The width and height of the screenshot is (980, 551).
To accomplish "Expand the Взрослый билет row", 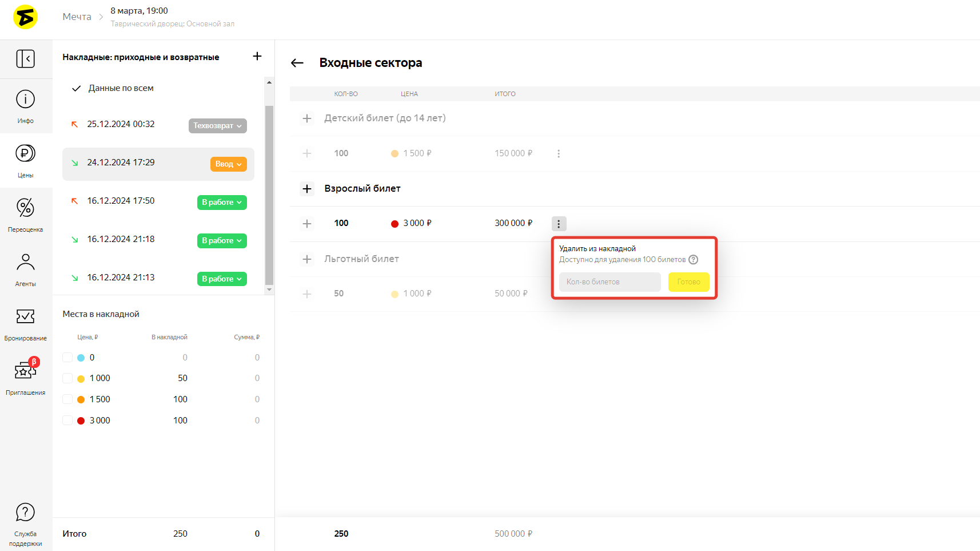I will [x=307, y=189].
